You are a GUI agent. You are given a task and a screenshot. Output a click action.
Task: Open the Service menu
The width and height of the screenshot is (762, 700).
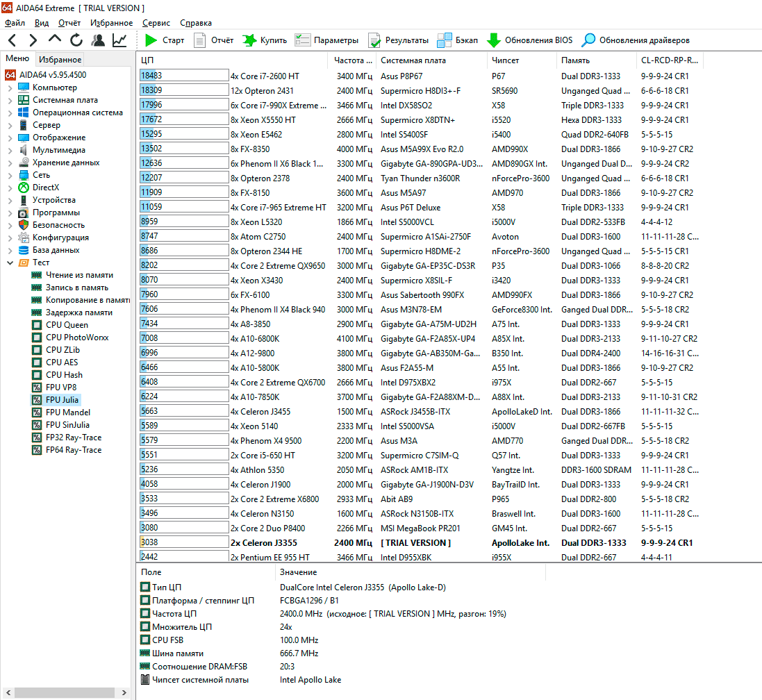point(156,23)
